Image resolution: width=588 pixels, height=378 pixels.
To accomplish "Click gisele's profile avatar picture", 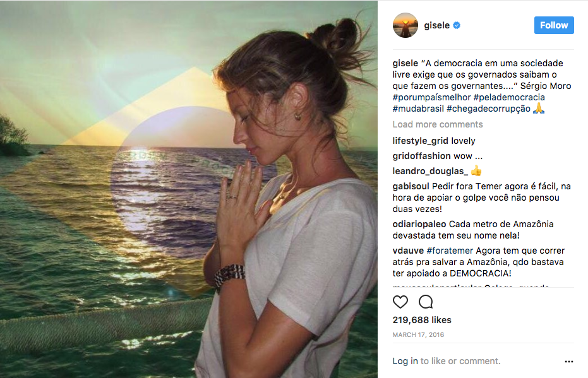I will [x=405, y=25].
